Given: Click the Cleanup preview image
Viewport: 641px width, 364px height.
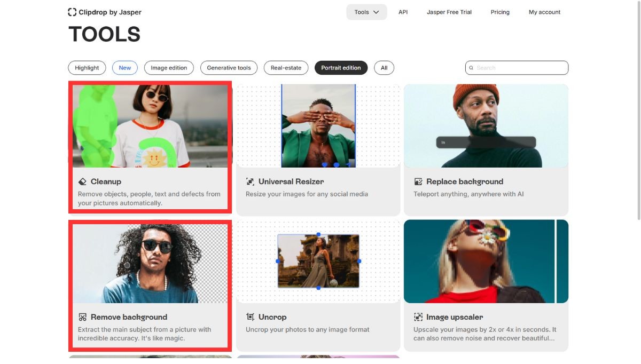Looking at the screenshot, I should (x=150, y=126).
